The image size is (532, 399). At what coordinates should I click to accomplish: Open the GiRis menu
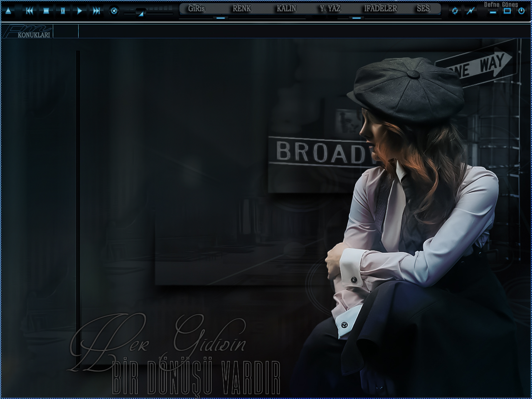coord(196,9)
